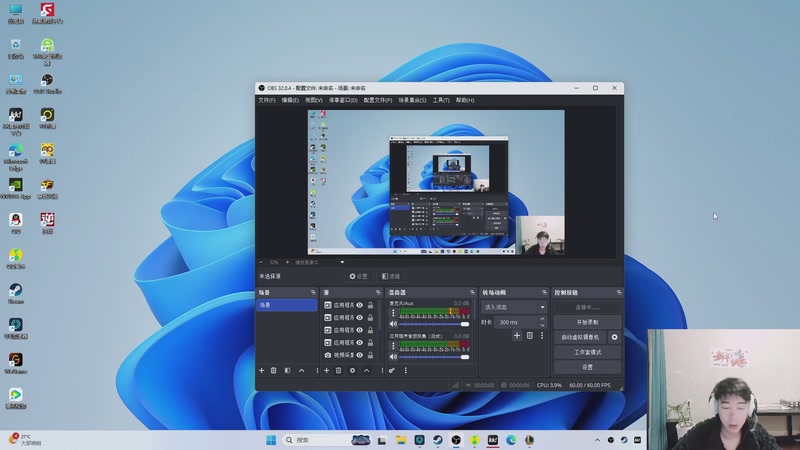
Task: Adjust the 麦克风/Aux volume slider
Action: pyautogui.click(x=434, y=324)
